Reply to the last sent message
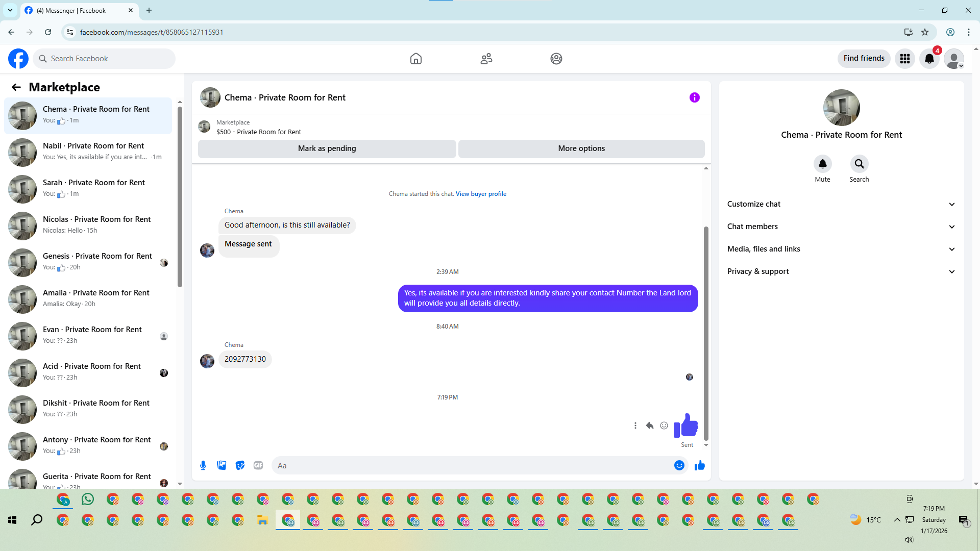 (x=649, y=425)
